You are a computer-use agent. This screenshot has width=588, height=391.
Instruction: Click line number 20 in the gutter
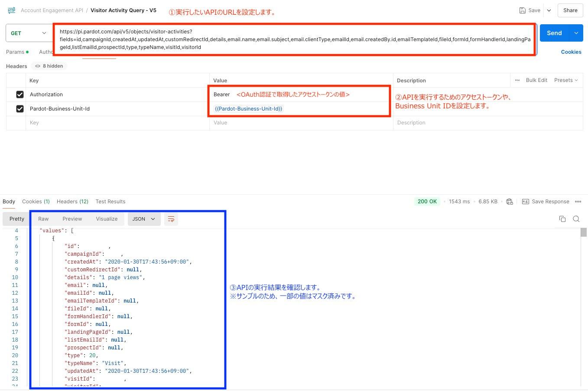tap(15, 355)
